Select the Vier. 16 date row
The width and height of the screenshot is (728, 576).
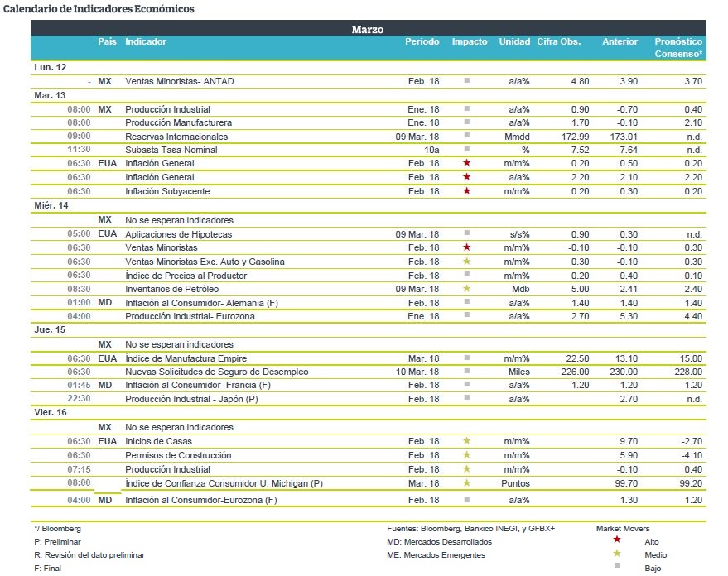tap(369, 412)
